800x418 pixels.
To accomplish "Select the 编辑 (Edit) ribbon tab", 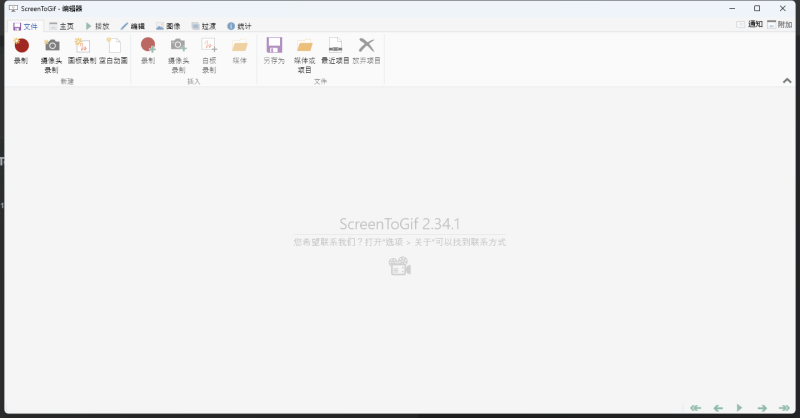I will (x=132, y=25).
